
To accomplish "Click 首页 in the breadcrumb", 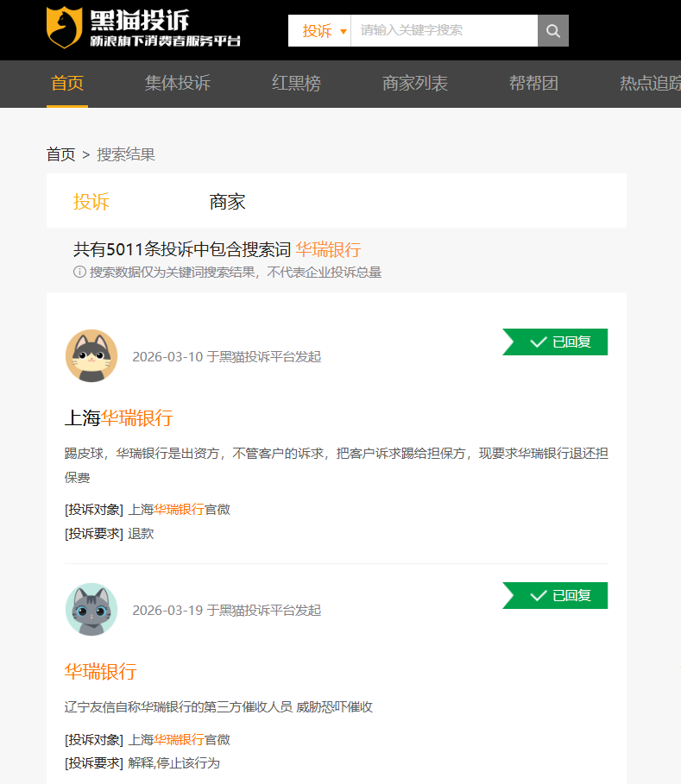I will point(60,154).
